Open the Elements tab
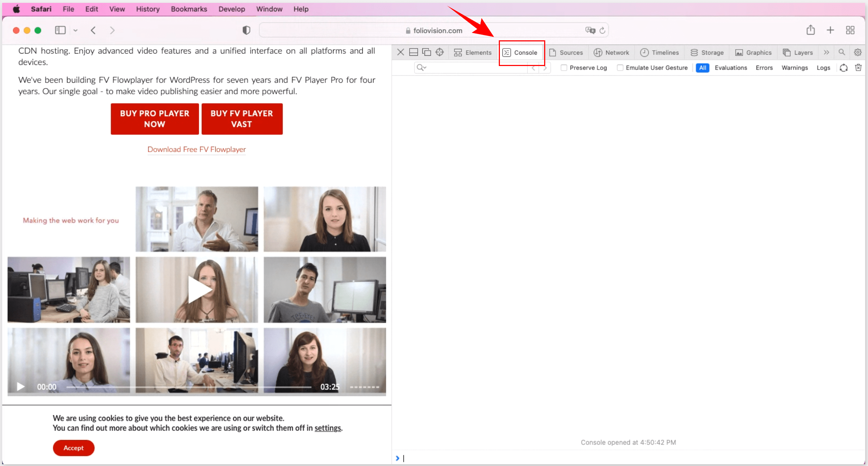This screenshot has width=868, height=466. [x=473, y=52]
